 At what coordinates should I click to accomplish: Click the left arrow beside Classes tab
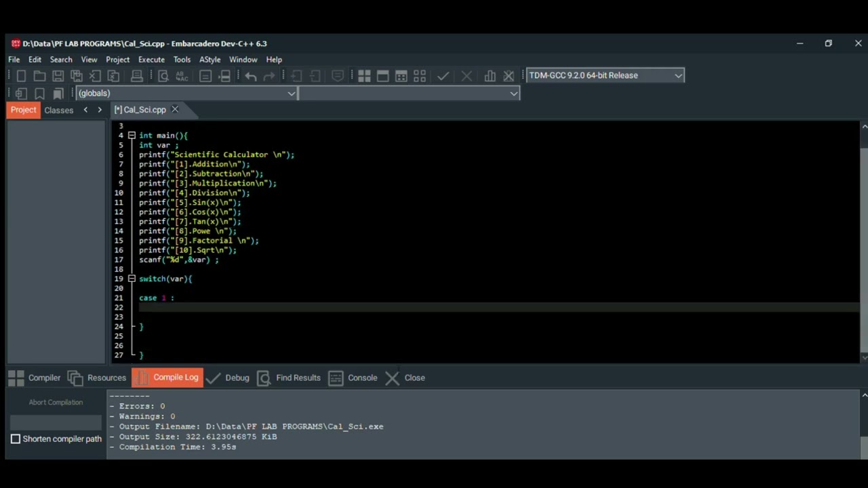[x=85, y=110]
